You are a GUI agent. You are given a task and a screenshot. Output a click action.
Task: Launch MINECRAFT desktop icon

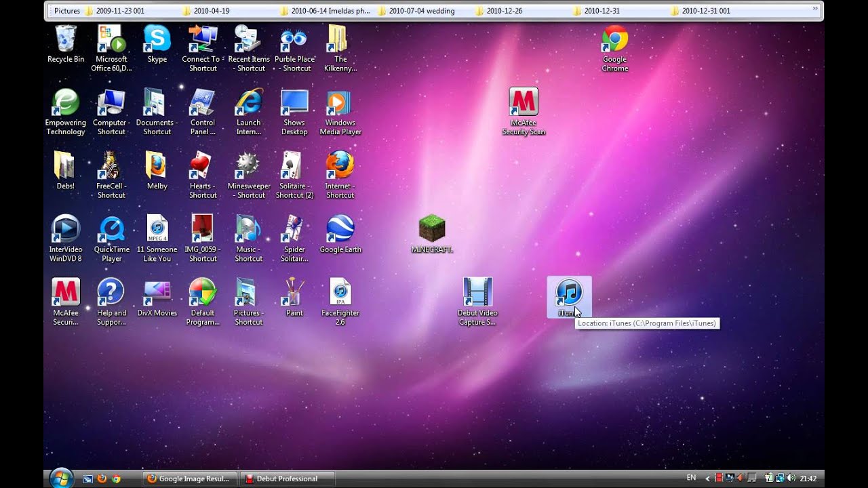[432, 235]
